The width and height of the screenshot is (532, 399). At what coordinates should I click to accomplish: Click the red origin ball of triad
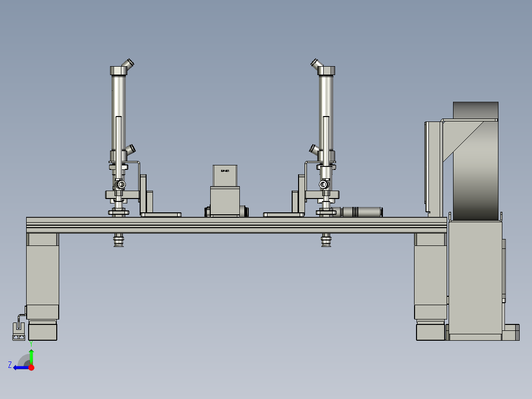tap(31, 367)
